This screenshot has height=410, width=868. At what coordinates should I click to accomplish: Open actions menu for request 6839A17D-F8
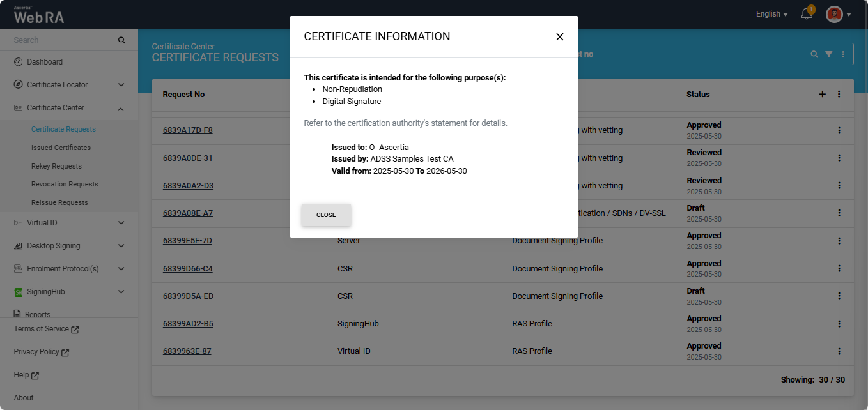tap(839, 130)
